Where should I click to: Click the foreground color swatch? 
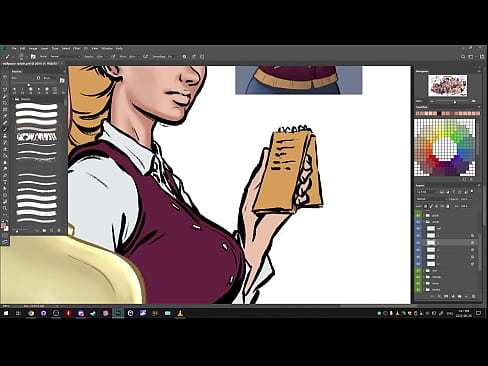pyautogui.click(x=3, y=226)
